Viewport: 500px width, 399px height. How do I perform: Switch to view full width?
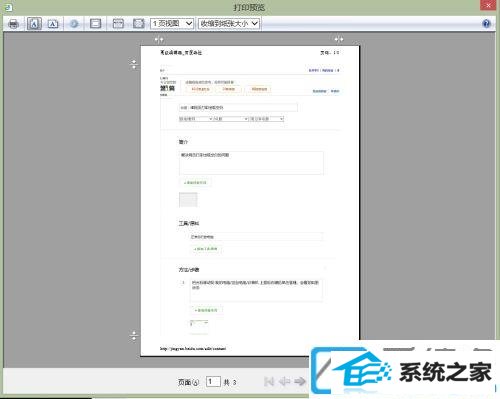pos(118,24)
